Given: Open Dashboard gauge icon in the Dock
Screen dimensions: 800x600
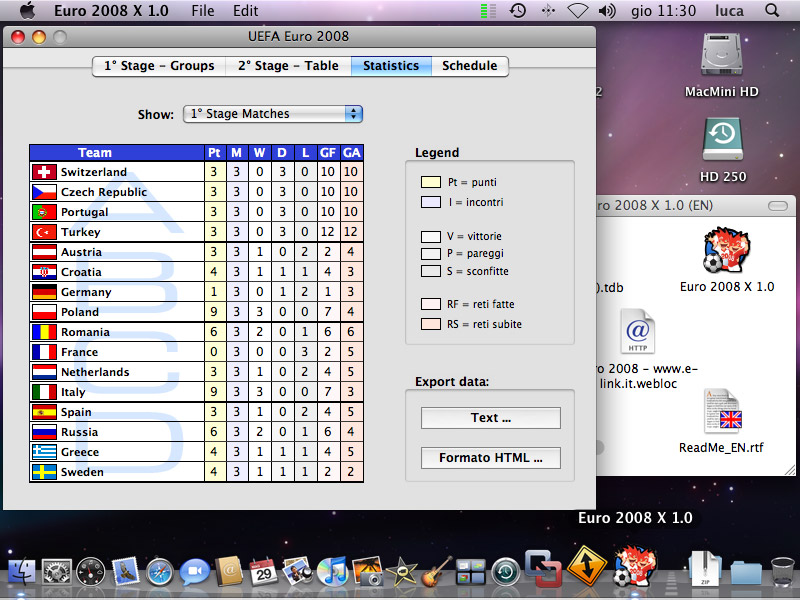Looking at the screenshot, I should [90, 572].
